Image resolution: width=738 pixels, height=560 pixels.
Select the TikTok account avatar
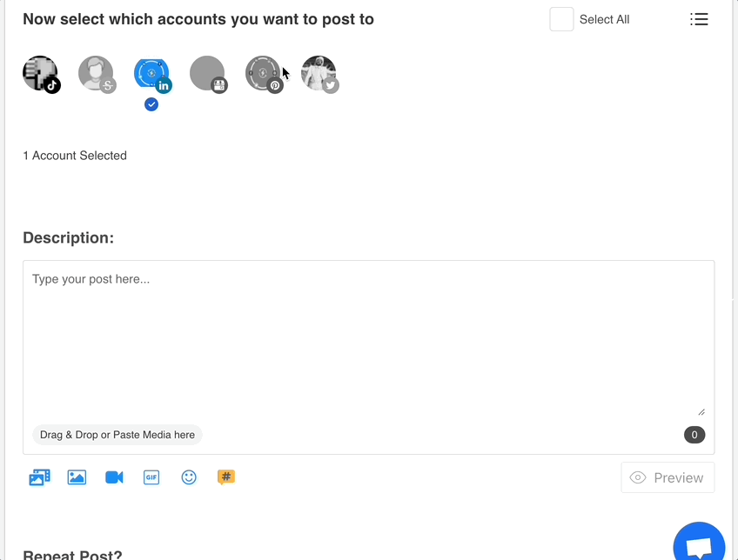click(x=41, y=73)
